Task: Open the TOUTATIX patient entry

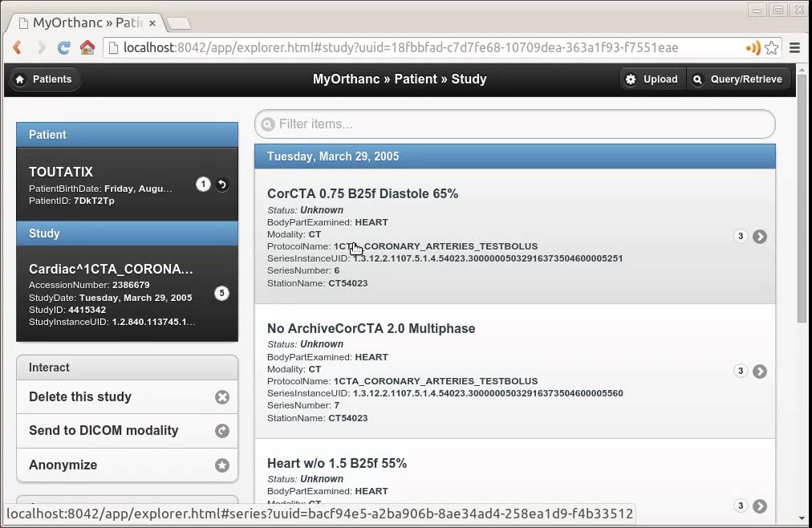Action: 128,185
